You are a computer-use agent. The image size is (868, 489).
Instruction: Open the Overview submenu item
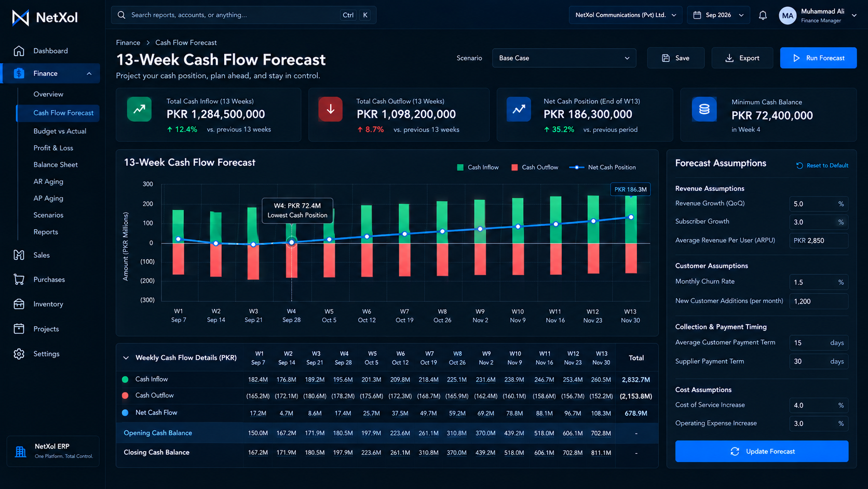click(48, 94)
